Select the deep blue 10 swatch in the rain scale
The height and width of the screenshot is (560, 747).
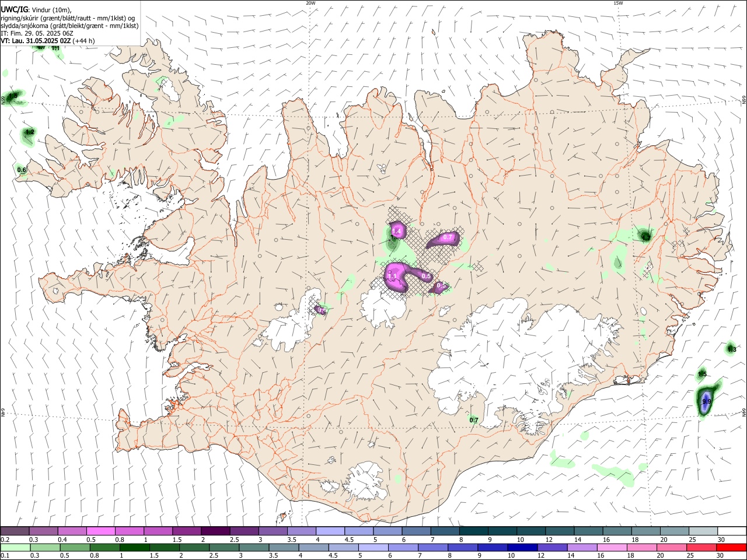coord(522,547)
